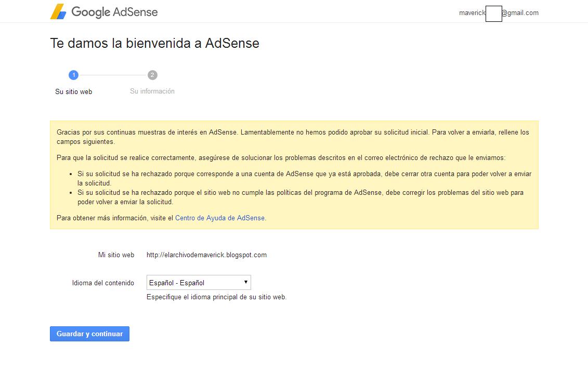The height and width of the screenshot is (371, 588).
Task: Select step 1 circle Su sitio web
Action: 73,75
